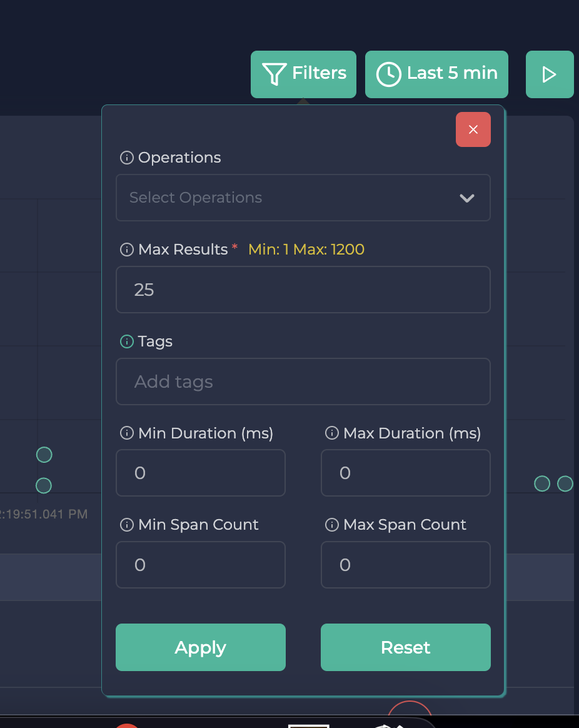Toggle the Filters button

click(303, 74)
